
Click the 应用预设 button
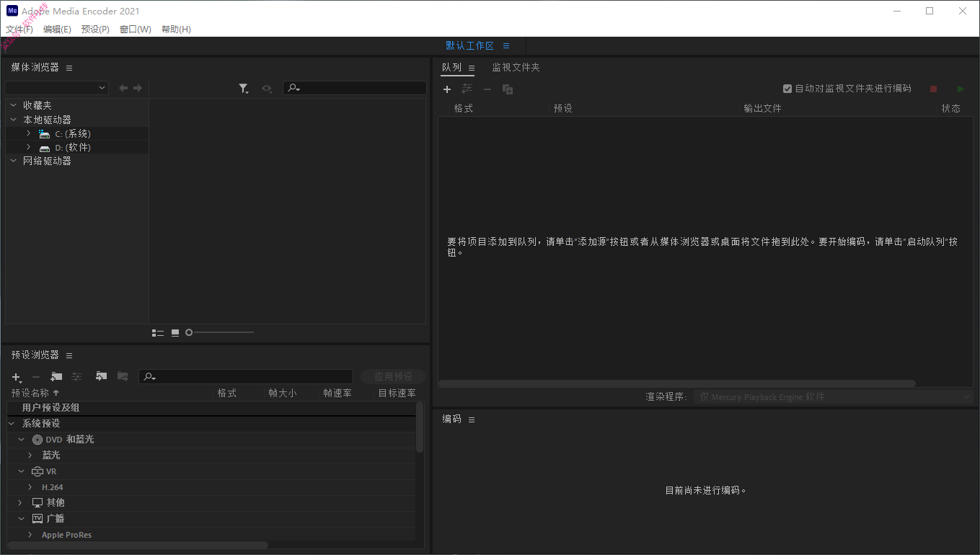click(x=393, y=377)
